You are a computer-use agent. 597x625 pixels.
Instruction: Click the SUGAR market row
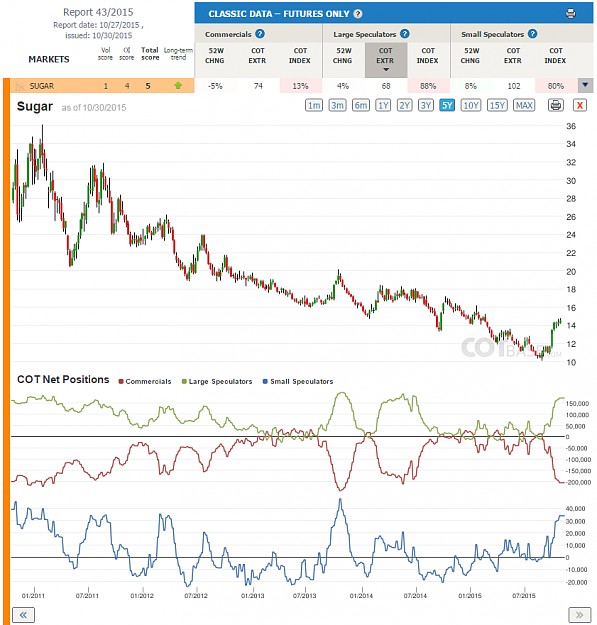102,86
